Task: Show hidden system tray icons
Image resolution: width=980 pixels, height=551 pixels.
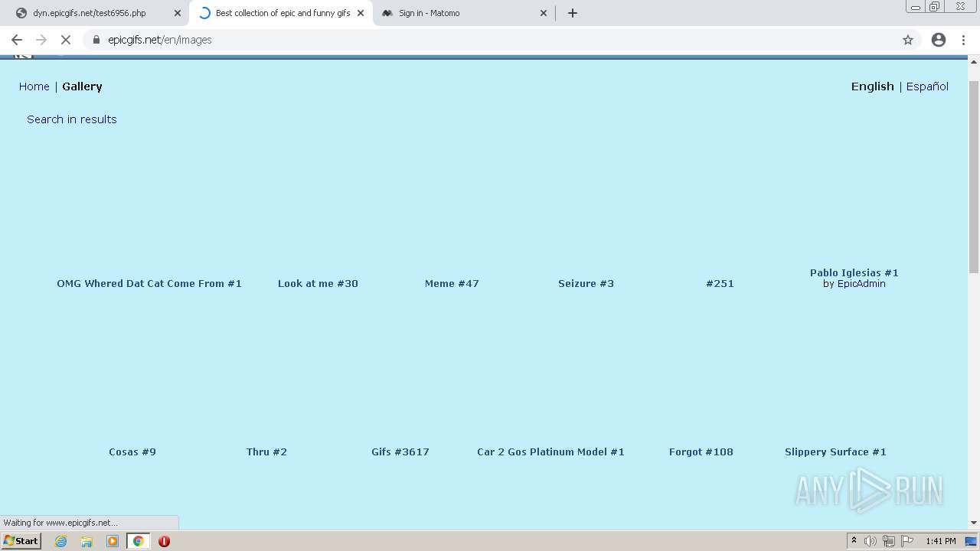Action: click(x=854, y=541)
